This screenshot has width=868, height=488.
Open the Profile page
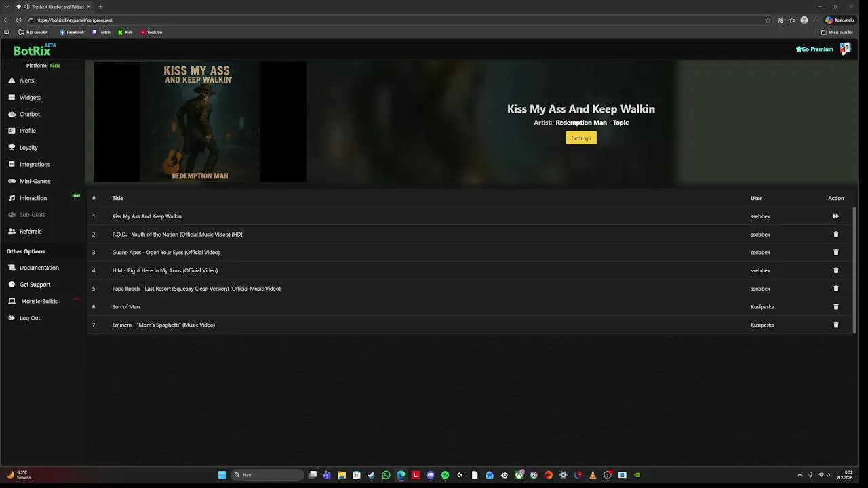(x=22, y=131)
